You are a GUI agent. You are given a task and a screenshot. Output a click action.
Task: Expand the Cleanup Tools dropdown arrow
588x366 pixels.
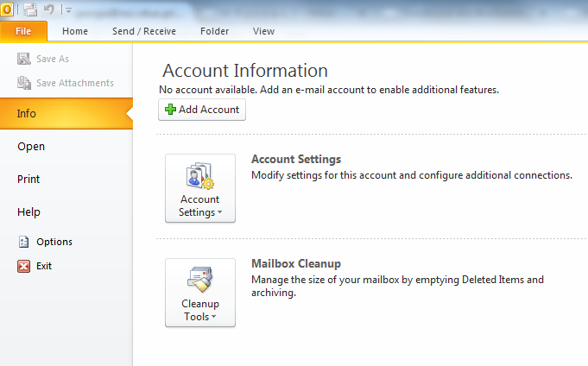click(x=214, y=317)
